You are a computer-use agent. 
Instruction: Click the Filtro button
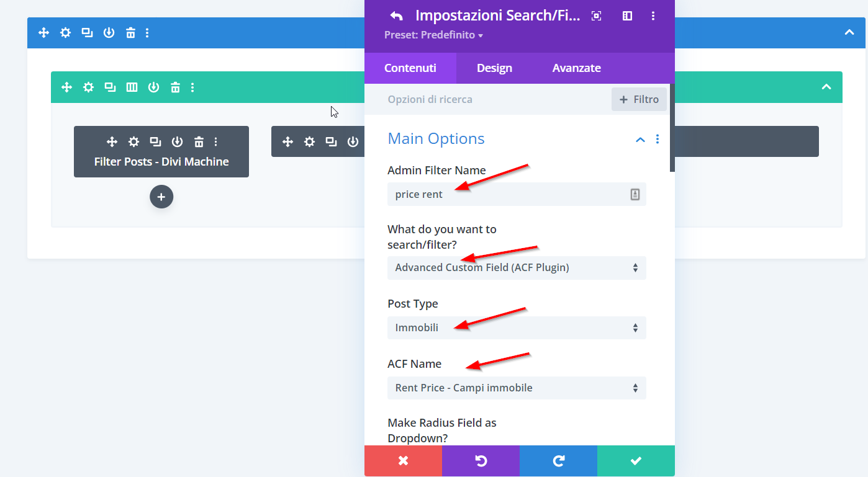tap(639, 99)
